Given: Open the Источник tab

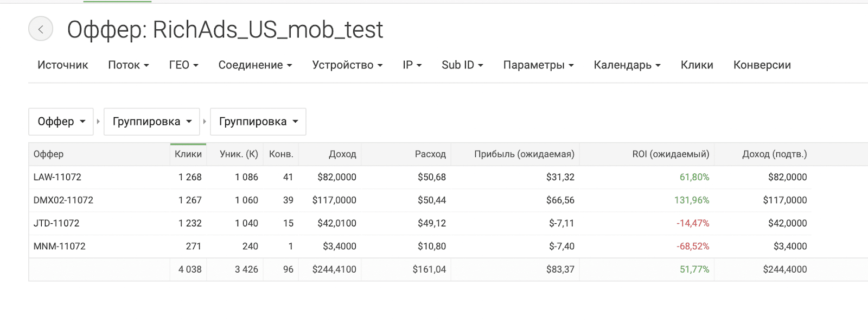Looking at the screenshot, I should [x=63, y=65].
